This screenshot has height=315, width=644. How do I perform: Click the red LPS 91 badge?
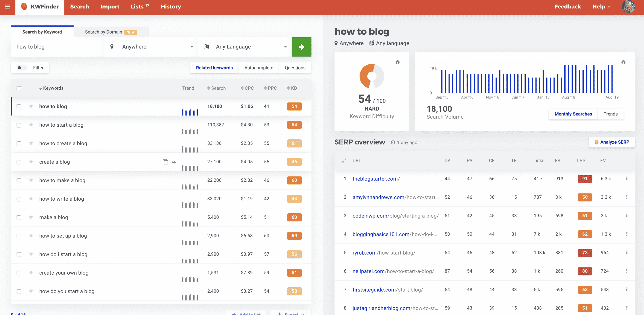tap(585, 178)
